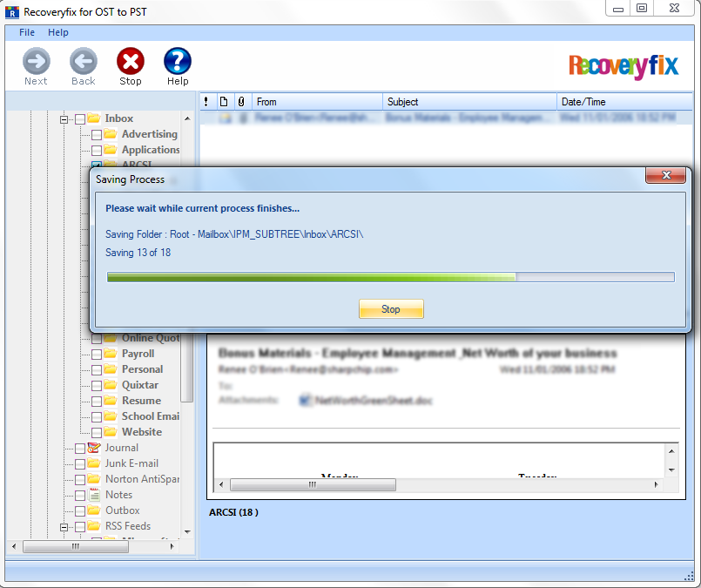Screen dimensions: 701x588
Task: Click the Outbox folder icon
Action: point(94,510)
